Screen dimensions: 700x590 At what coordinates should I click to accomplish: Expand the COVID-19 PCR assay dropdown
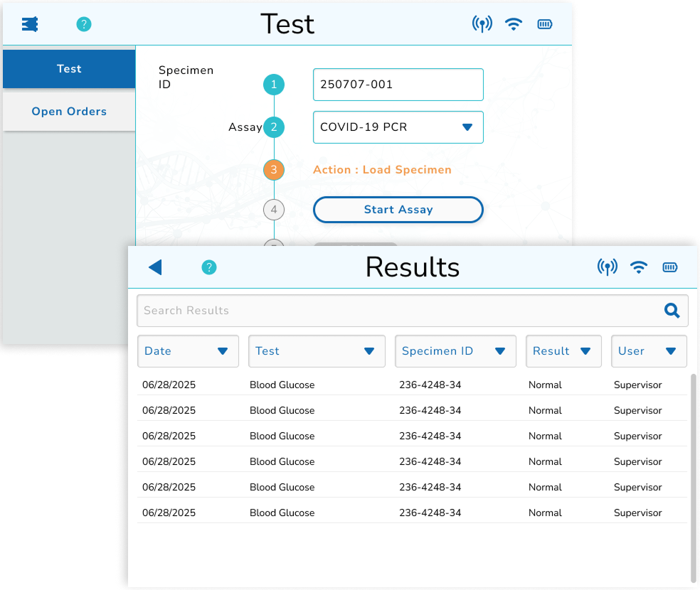tap(398, 127)
